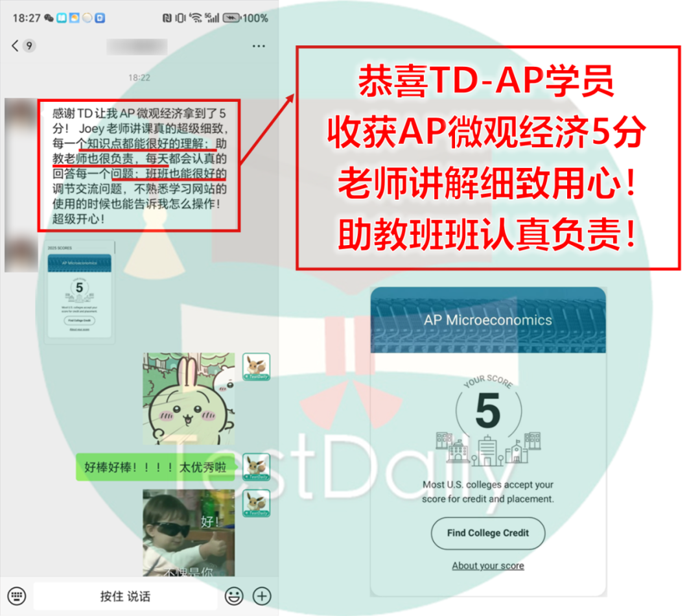The image size is (700, 616).
Task: Tap the back arrow in chat header
Action: [x=15, y=45]
